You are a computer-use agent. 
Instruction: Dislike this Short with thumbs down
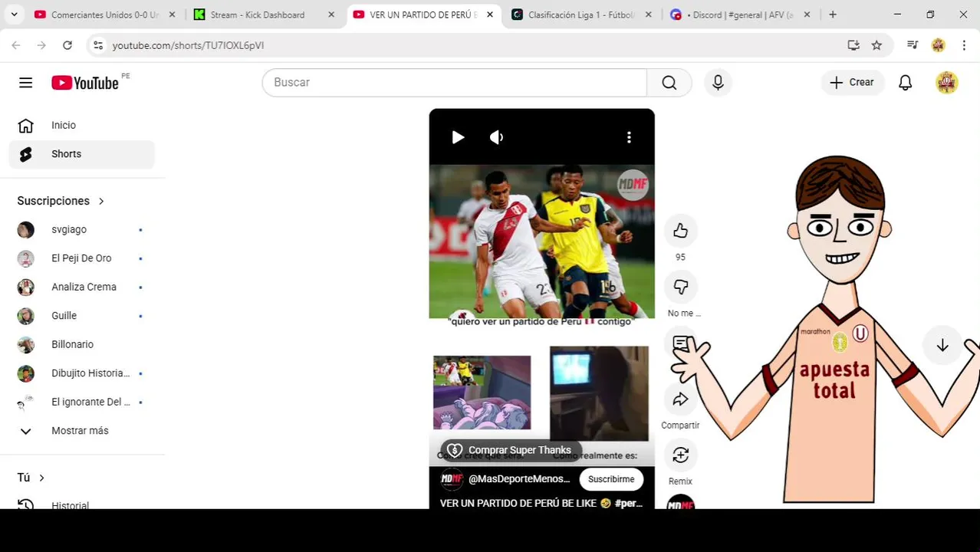(680, 287)
